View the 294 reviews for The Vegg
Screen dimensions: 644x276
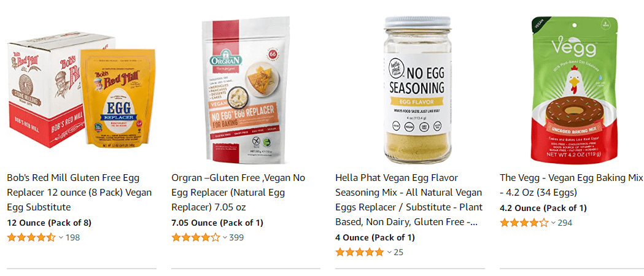point(565,223)
